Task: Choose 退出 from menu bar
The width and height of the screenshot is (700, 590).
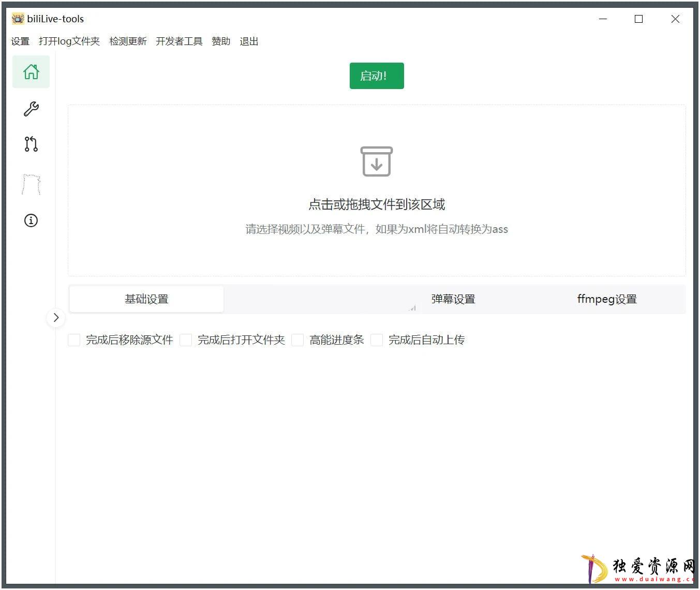Action: tap(249, 41)
